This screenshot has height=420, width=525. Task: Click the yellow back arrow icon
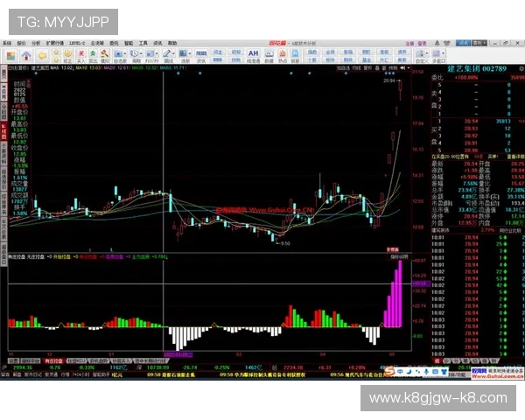coord(42,54)
